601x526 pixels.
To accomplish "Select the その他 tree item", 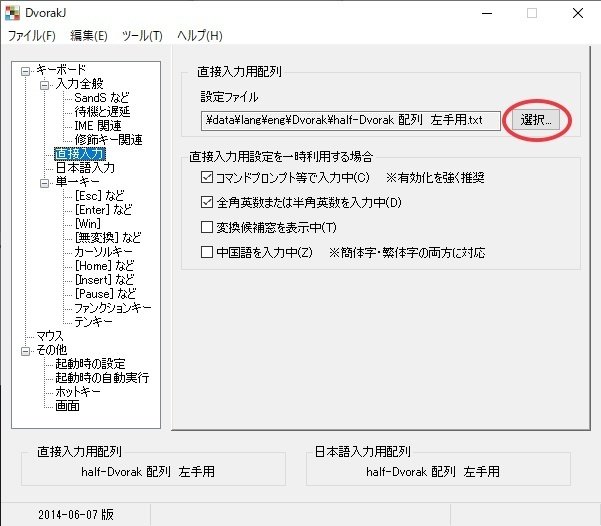I will point(52,350).
